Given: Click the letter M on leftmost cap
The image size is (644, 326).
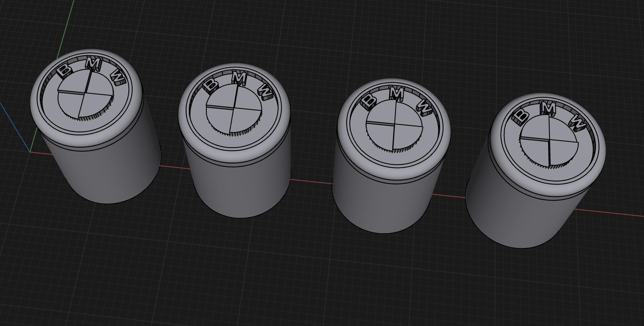Looking at the screenshot, I should 93,64.
